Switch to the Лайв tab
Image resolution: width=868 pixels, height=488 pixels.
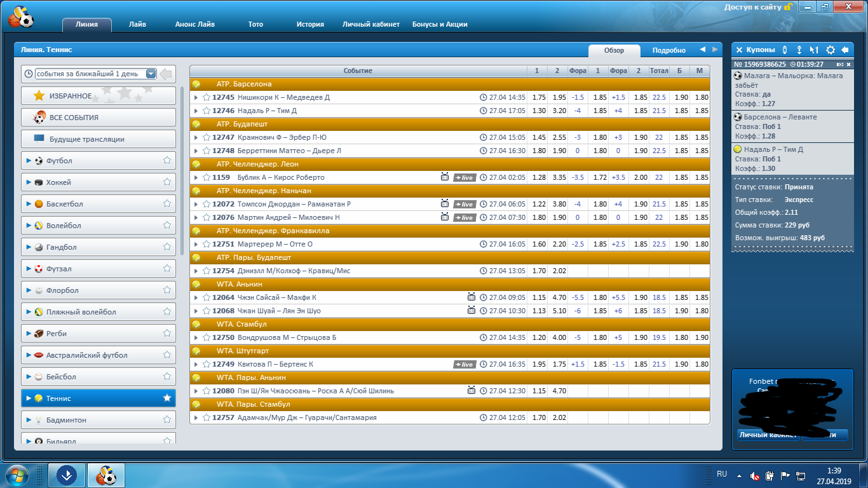tap(137, 24)
